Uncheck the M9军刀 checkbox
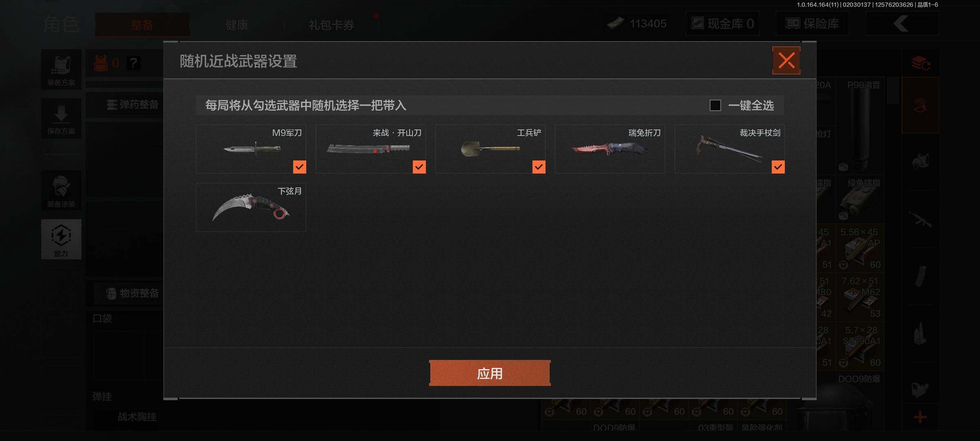 (x=299, y=167)
